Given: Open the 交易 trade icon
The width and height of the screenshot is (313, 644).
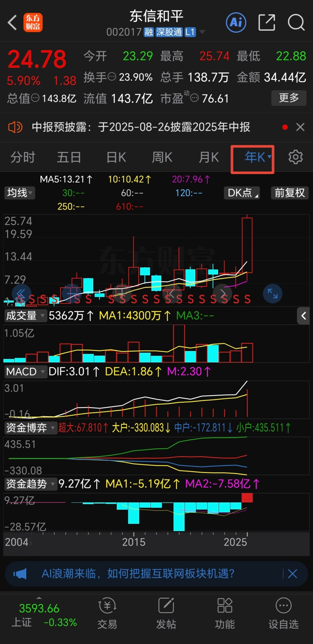Looking at the screenshot, I should pyautogui.click(x=107, y=613).
